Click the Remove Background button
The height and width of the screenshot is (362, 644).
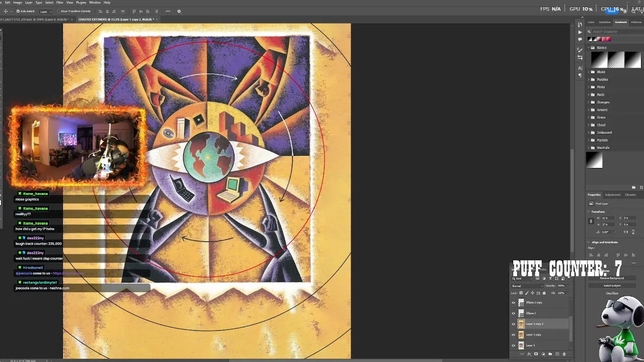[612, 278]
